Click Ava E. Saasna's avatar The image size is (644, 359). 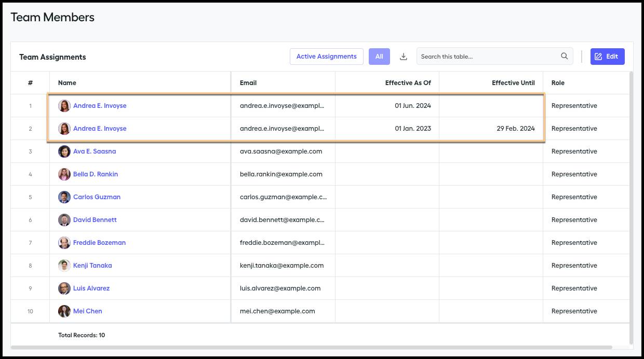click(x=64, y=151)
